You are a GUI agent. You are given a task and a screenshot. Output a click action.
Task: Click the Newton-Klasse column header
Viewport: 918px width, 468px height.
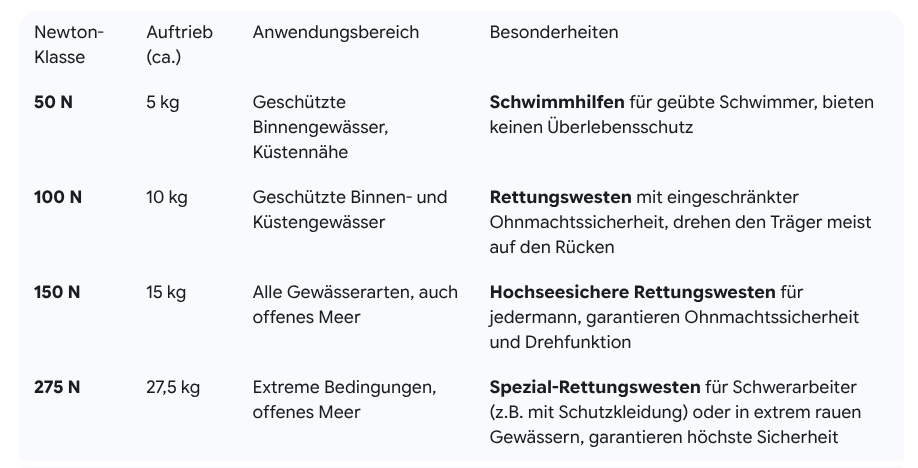(x=68, y=45)
